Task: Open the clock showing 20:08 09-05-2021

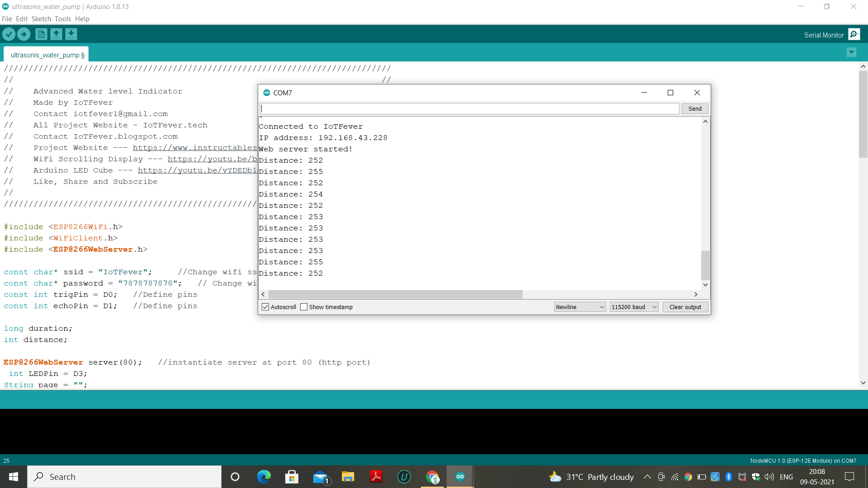Action: coord(817,477)
